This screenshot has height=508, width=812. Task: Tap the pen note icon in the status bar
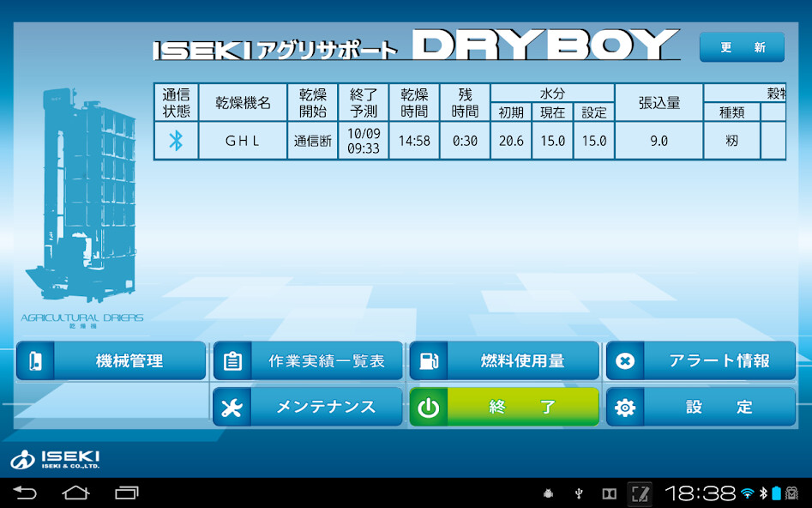click(640, 493)
